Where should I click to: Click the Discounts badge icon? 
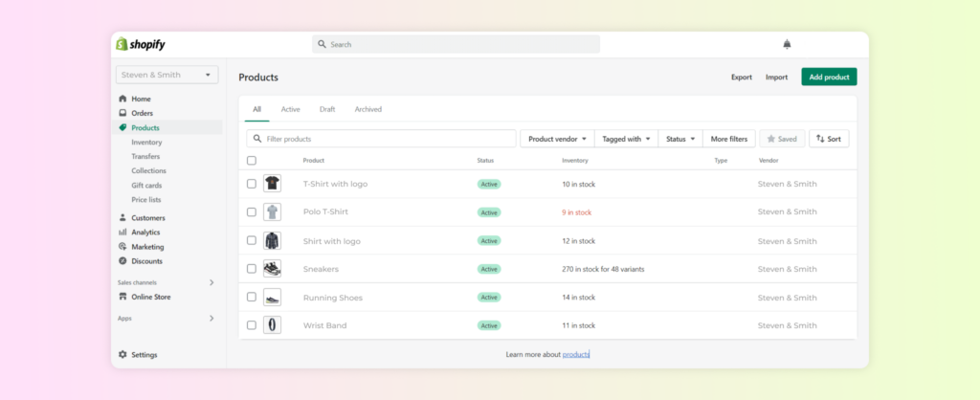122,261
